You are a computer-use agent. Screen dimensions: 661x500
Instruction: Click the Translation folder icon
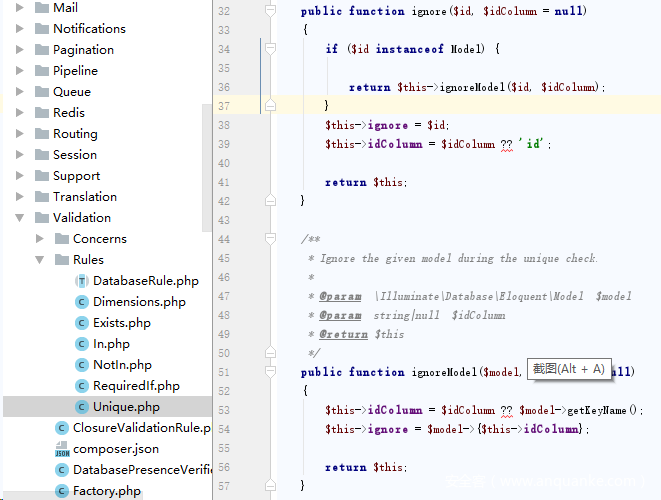point(42,196)
